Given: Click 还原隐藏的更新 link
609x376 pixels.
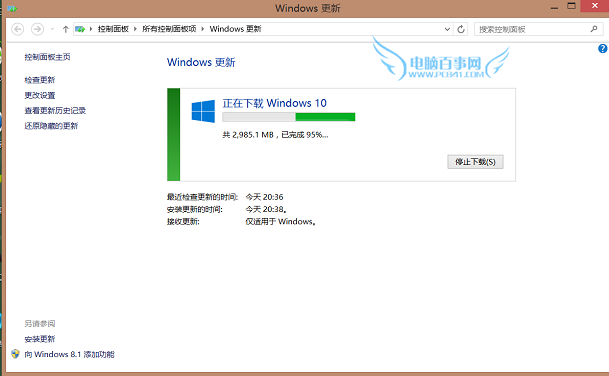Looking at the screenshot, I should pyautogui.click(x=51, y=126).
